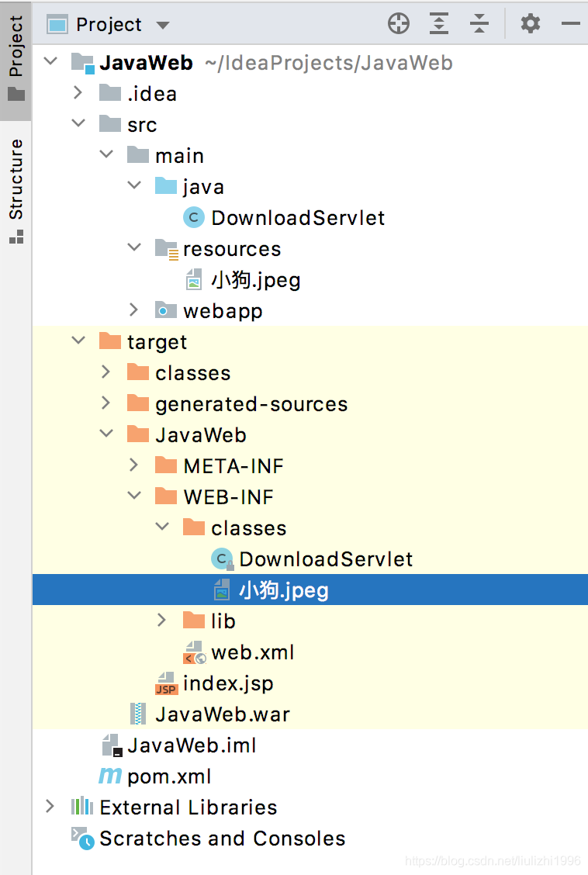The height and width of the screenshot is (875, 588).
Task: Click the DownloadServlet class icon under java
Action: click(x=193, y=217)
